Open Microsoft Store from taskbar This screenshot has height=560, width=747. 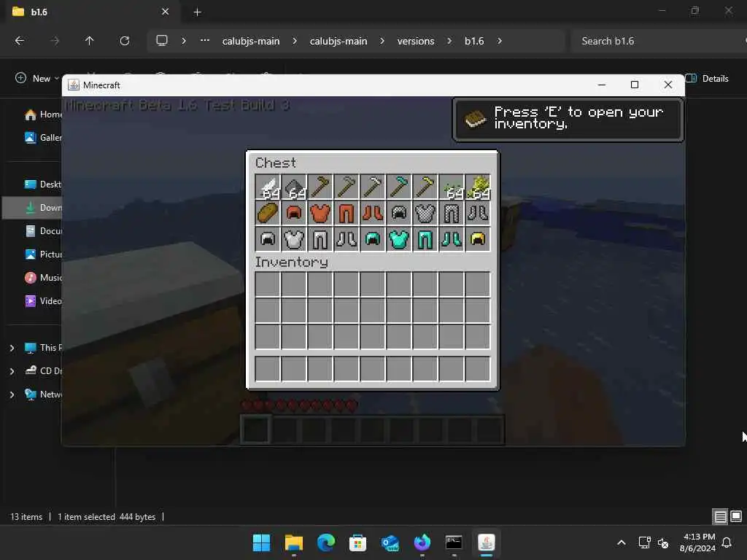[x=357, y=542]
